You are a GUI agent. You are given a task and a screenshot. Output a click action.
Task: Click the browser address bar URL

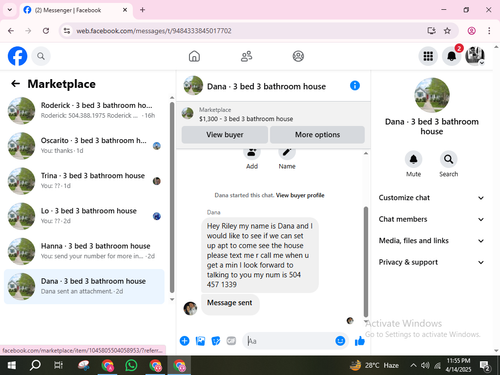click(154, 31)
